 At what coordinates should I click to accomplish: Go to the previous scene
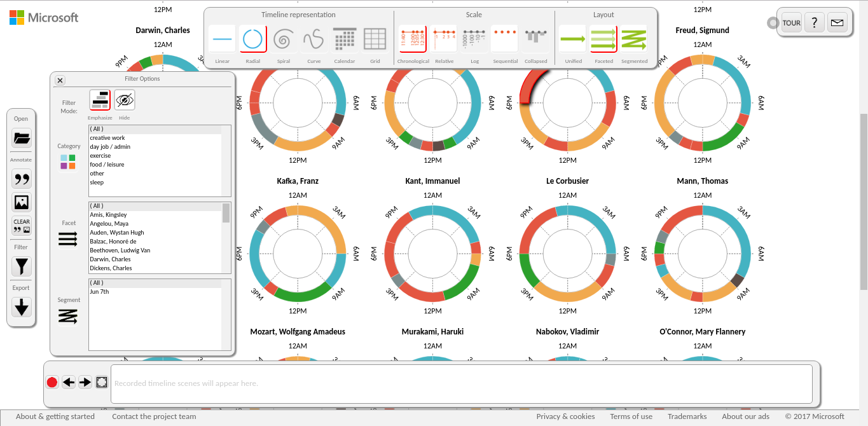point(69,382)
